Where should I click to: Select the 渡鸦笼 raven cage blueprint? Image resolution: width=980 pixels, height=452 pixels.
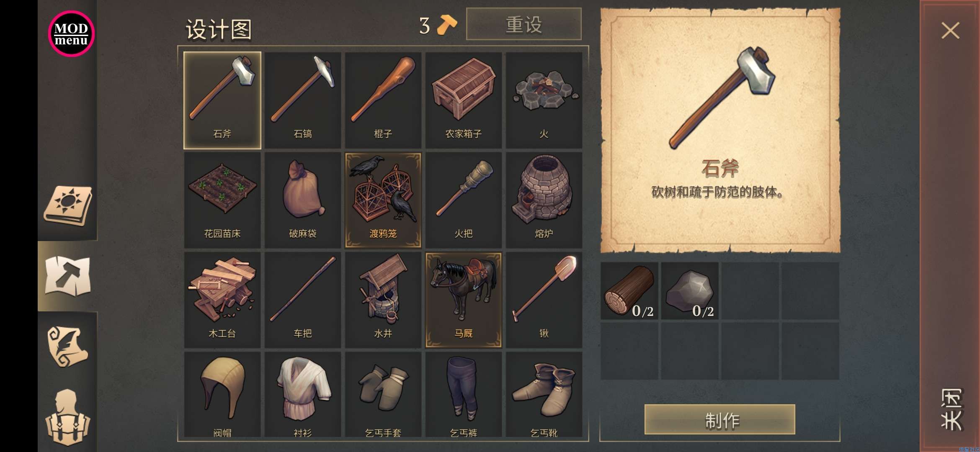383,200
